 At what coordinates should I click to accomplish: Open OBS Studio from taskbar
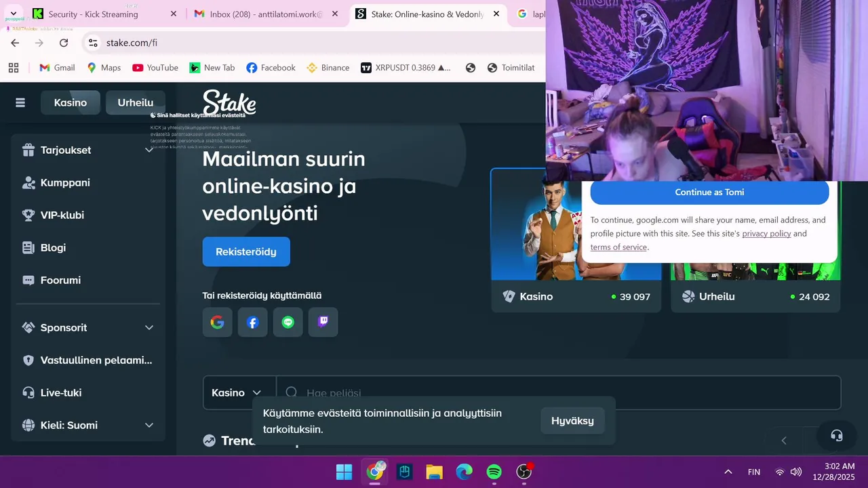click(524, 472)
